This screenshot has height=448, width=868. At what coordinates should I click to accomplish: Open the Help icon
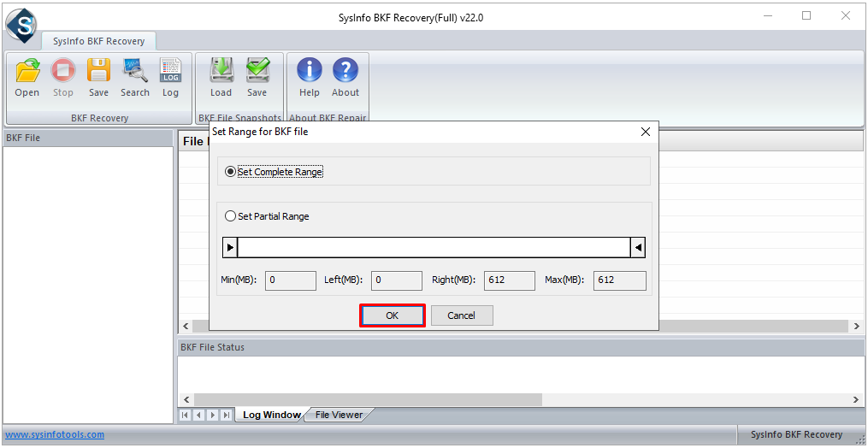coord(310,78)
